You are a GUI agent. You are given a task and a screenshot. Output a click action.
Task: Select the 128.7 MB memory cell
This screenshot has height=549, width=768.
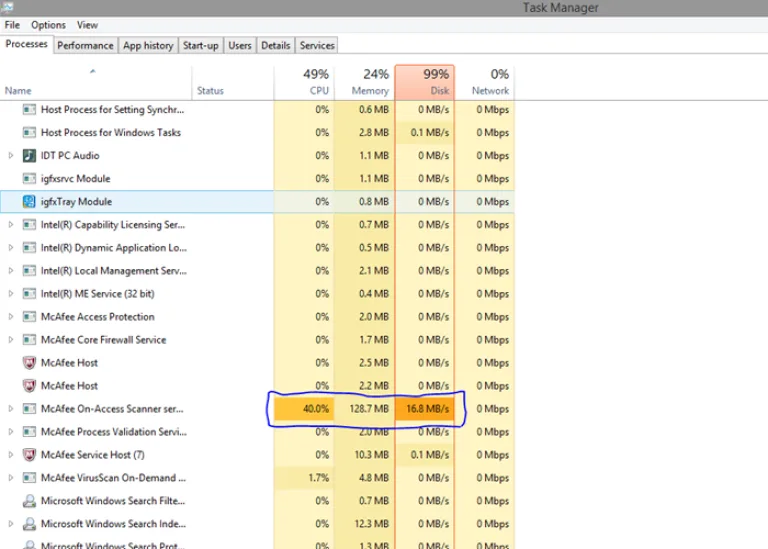click(x=364, y=409)
